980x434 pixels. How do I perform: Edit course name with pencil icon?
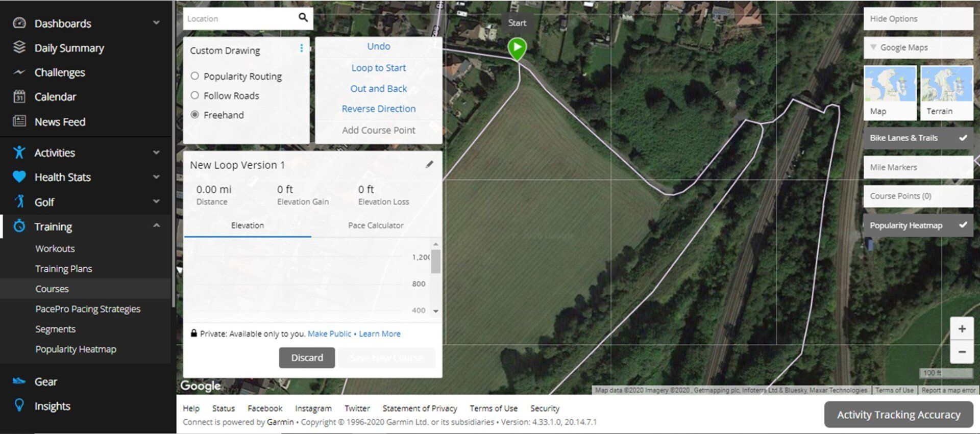[429, 164]
